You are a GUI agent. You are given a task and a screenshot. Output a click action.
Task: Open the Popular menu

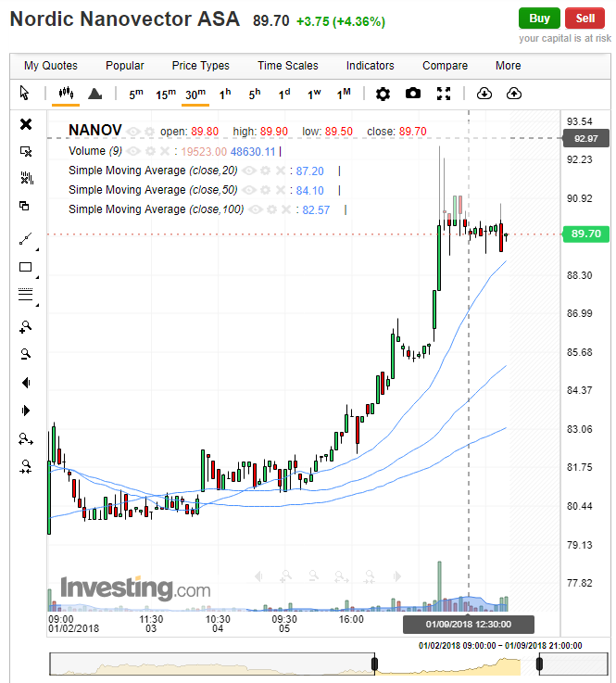pos(124,66)
